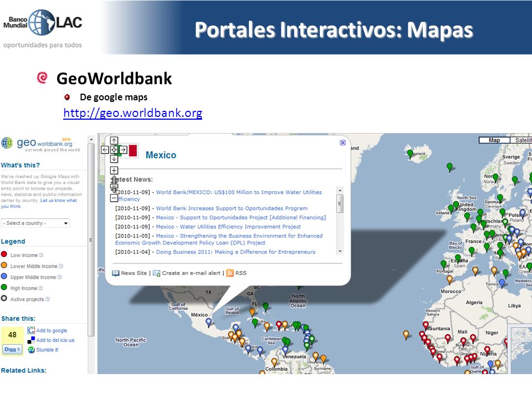Click the Related Links heading
532x399 pixels.
[24, 370]
